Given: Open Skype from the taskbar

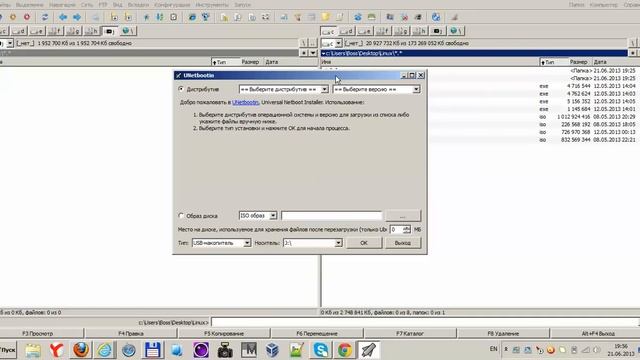Looking at the screenshot, I should [321, 350].
